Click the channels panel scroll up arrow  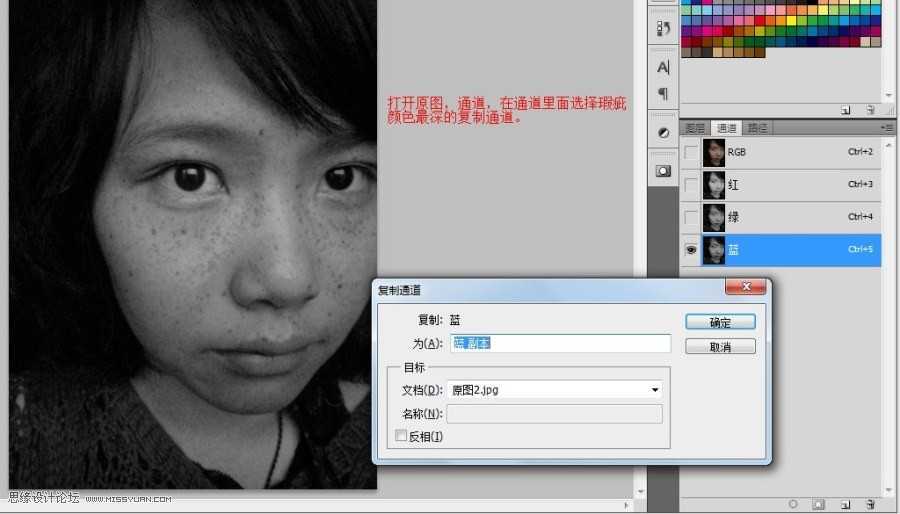point(889,147)
